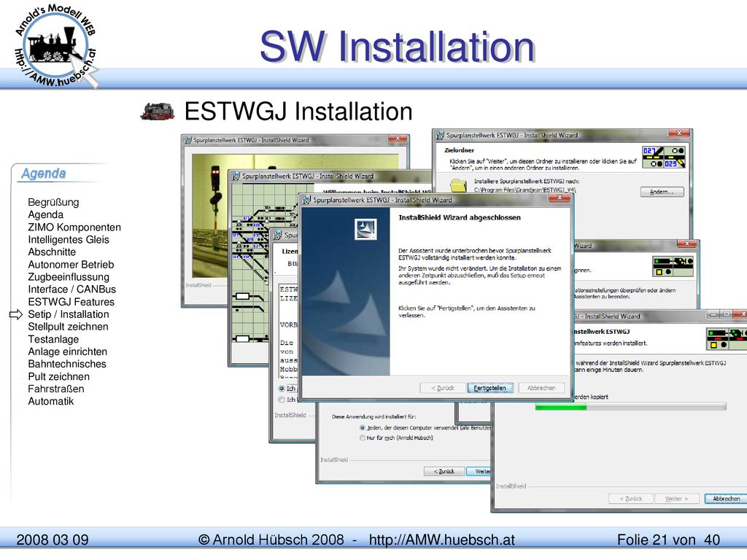Image resolution: width=747 pixels, height=560 pixels.
Task: Click the track-symbol banner icon in the Zielordner window
Action: point(664,157)
